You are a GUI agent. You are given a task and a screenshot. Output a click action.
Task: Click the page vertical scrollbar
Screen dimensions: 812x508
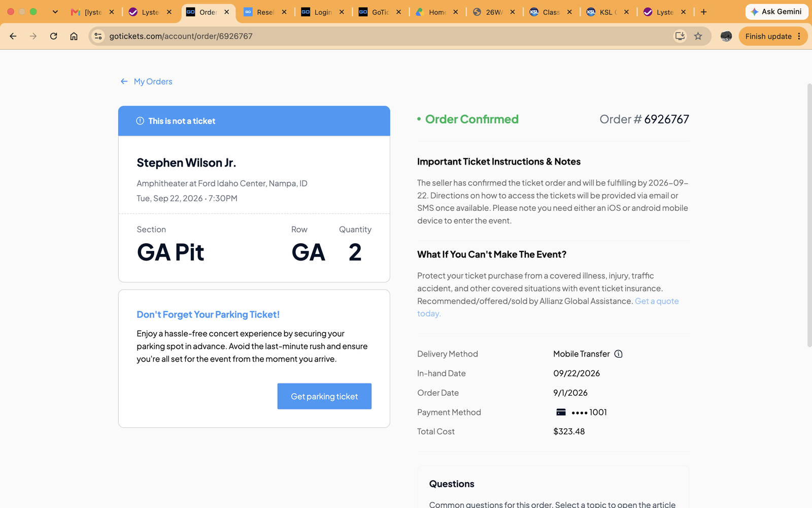pyautogui.click(x=809, y=214)
